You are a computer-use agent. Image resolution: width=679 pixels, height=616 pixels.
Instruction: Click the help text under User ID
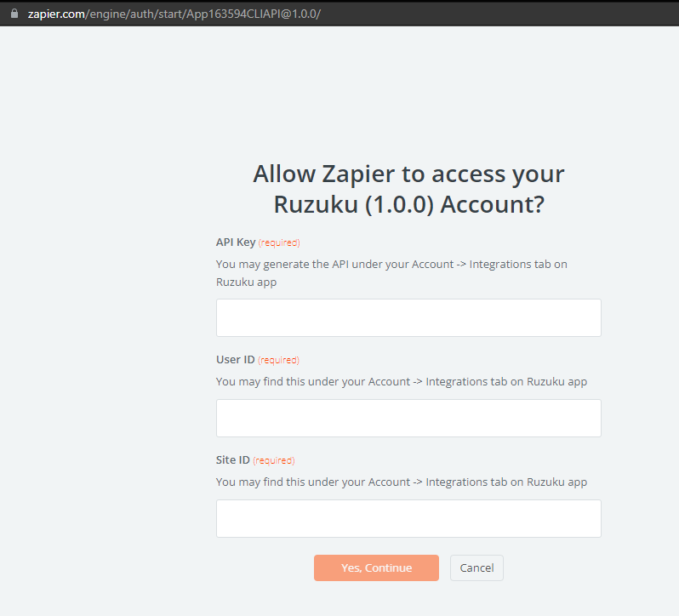pyautogui.click(x=402, y=382)
